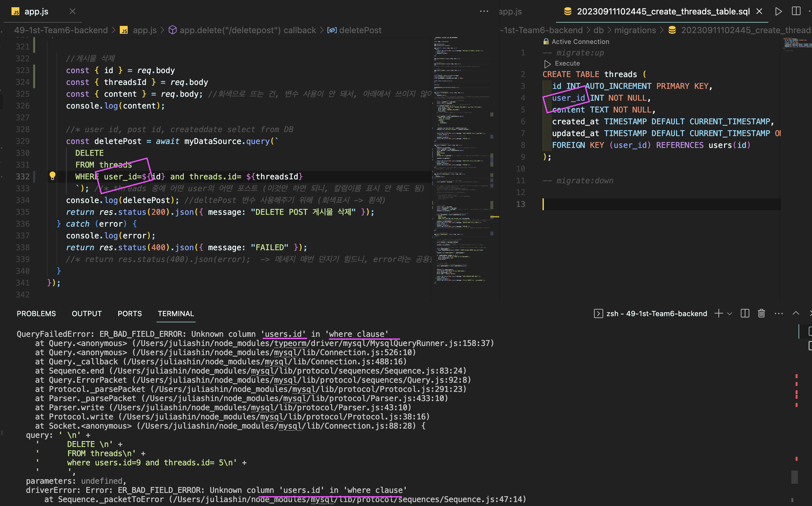Click Execute code lens above CREATE TABLE
This screenshot has height=506, width=812.
pos(566,63)
